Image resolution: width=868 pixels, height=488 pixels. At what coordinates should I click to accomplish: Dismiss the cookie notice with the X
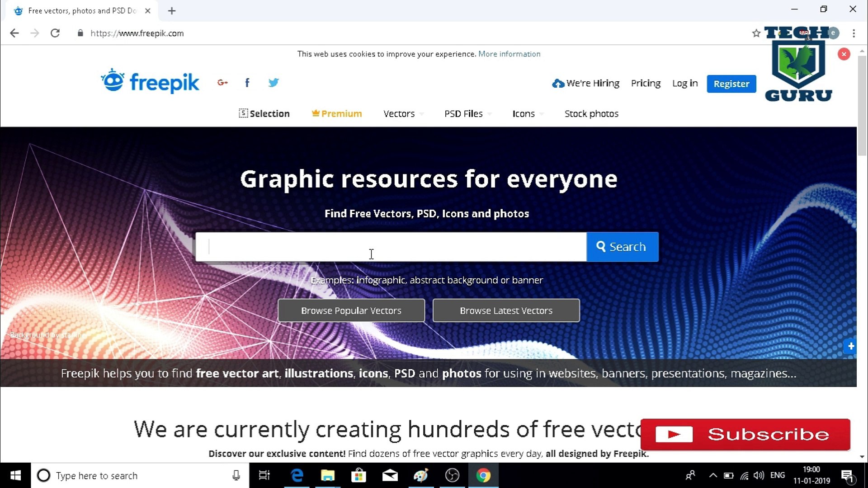pos(844,54)
